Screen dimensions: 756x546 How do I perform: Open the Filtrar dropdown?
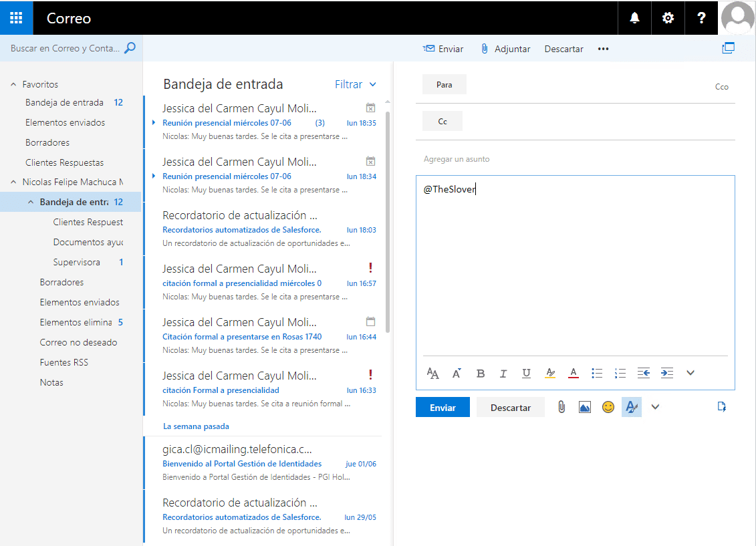[x=356, y=84]
